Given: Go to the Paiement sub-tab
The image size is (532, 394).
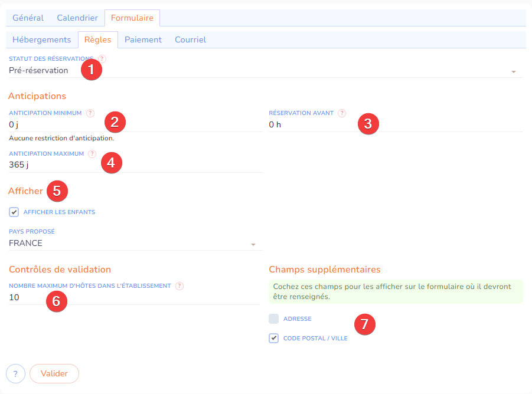Looking at the screenshot, I should 143,40.
